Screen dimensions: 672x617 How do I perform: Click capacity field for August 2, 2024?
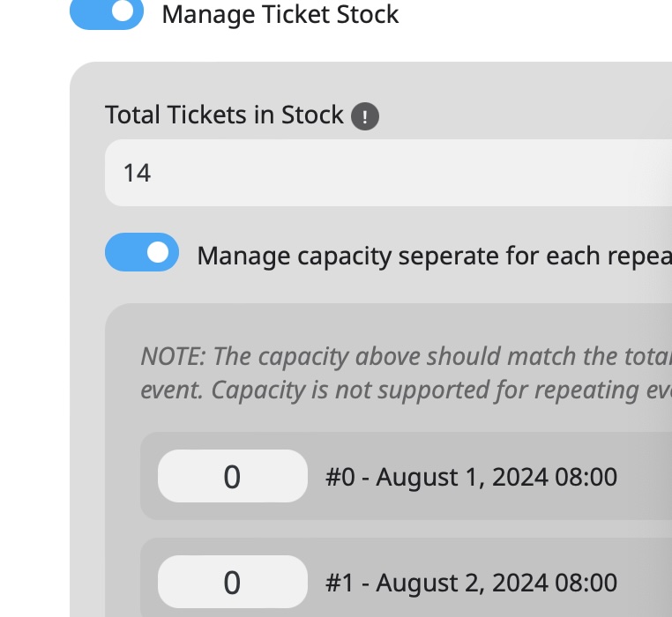tap(232, 582)
